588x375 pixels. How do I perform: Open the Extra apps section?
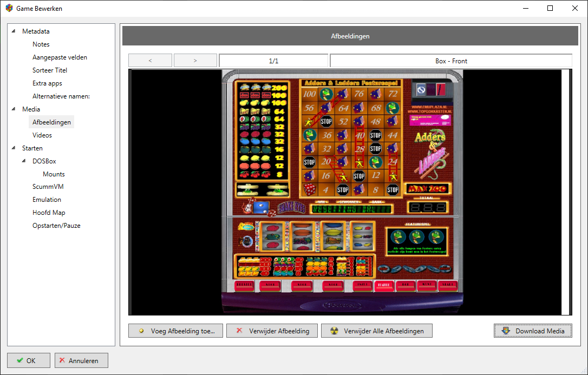(47, 83)
